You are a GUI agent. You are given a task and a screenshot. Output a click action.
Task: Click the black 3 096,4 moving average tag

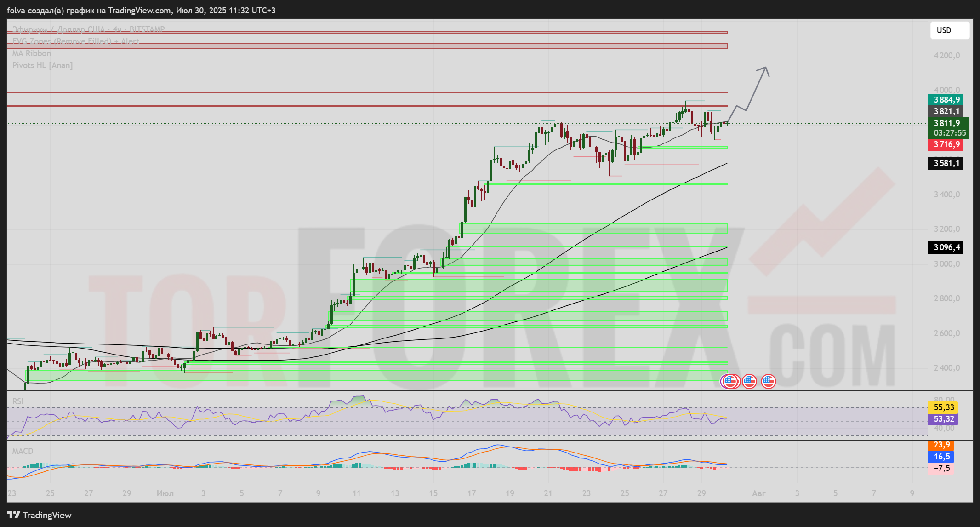(x=946, y=247)
